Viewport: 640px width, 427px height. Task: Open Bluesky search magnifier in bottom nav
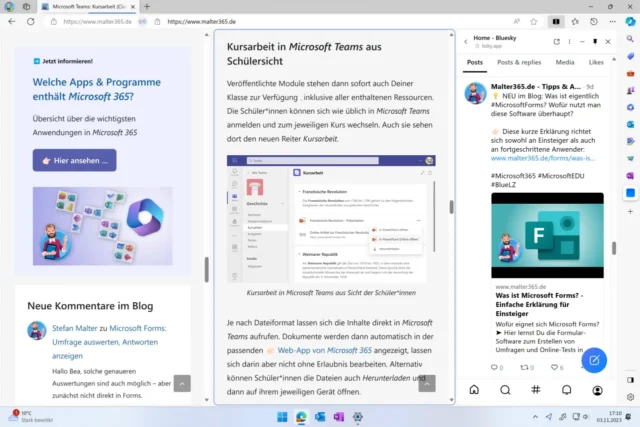(x=505, y=390)
